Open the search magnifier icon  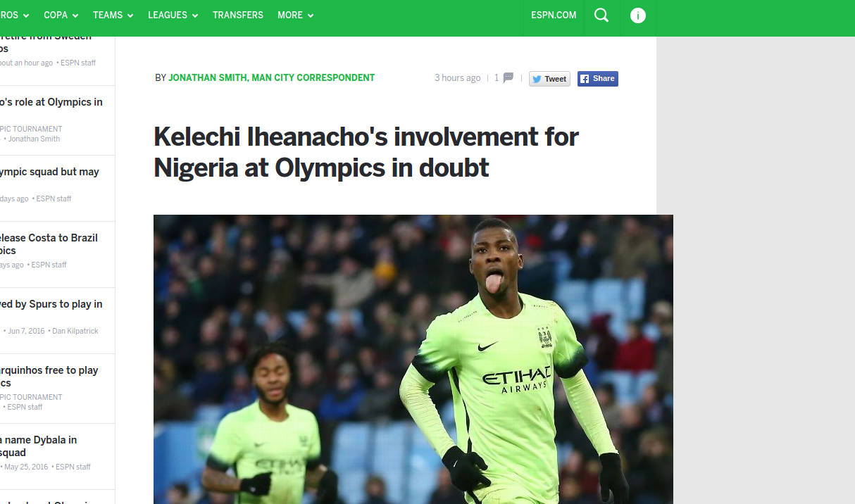pyautogui.click(x=601, y=15)
